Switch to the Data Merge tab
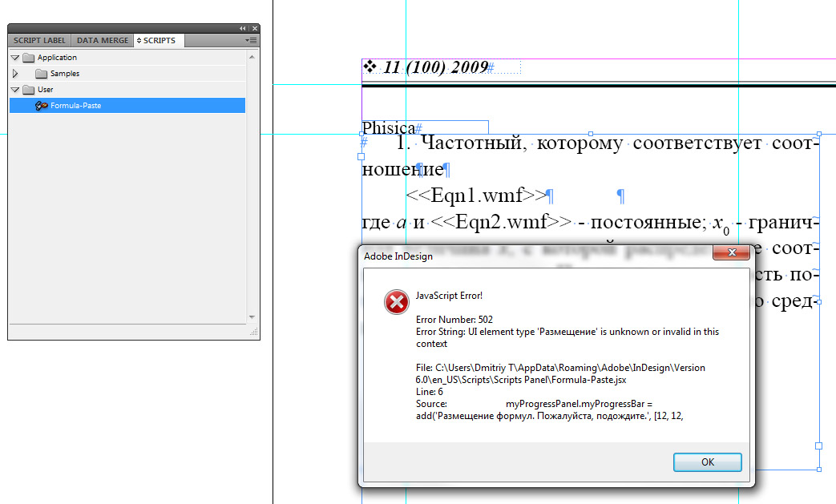Viewport: 836px width, 504px height. click(103, 41)
